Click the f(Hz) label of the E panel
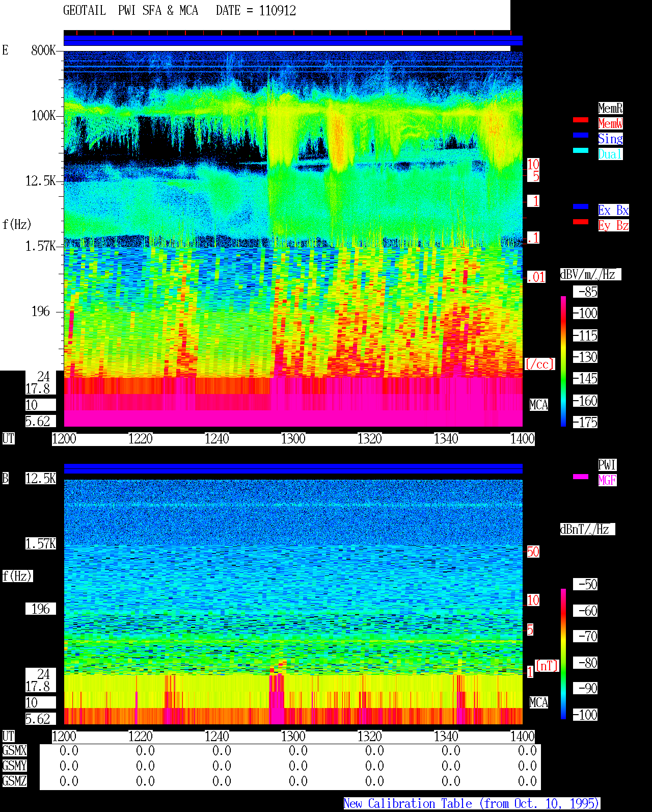 [x=17, y=224]
